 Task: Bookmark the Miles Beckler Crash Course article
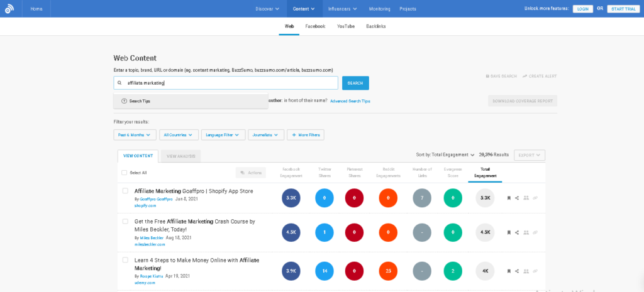click(x=508, y=232)
